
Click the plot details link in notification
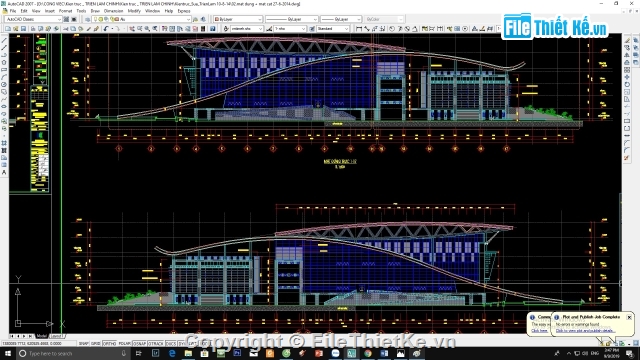coord(584,330)
